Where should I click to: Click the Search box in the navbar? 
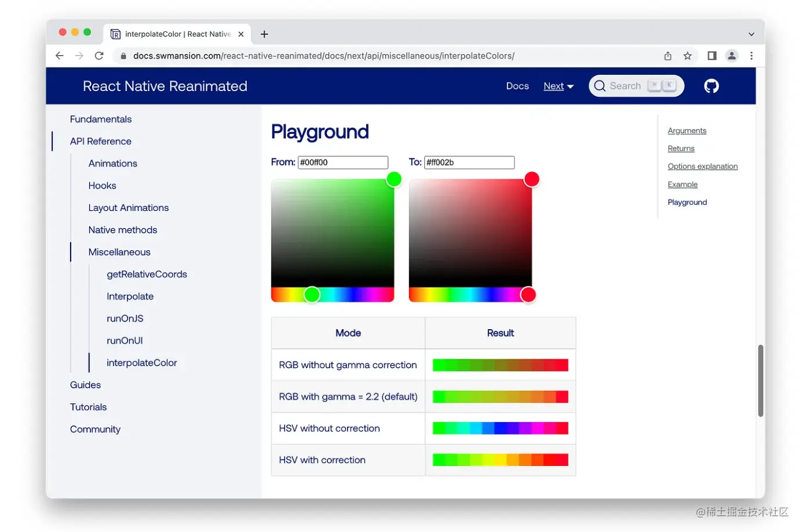click(636, 86)
